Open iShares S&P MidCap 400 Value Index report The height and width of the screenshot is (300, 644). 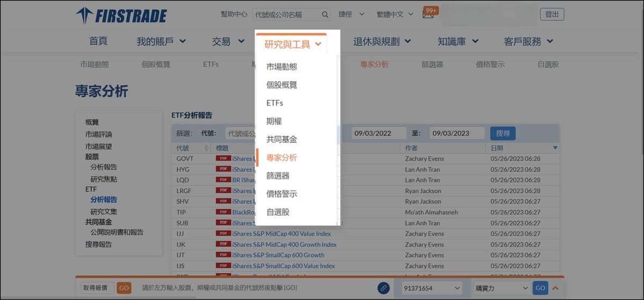click(x=282, y=234)
